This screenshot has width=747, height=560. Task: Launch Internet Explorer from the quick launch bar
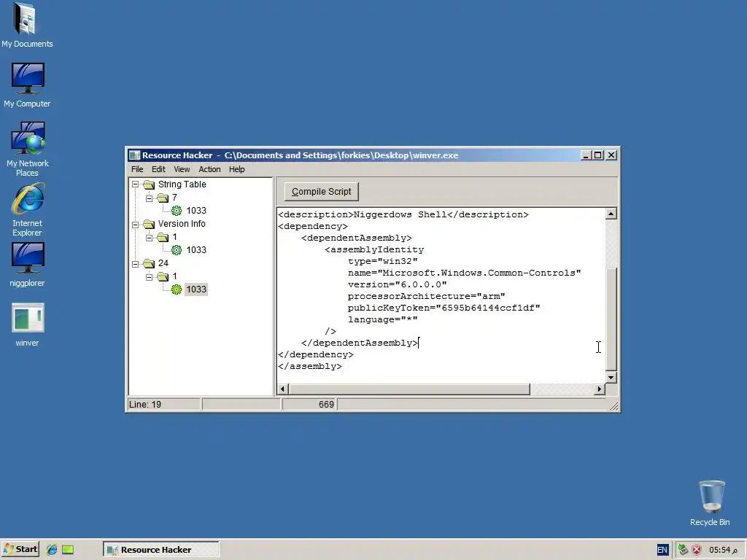click(x=52, y=550)
